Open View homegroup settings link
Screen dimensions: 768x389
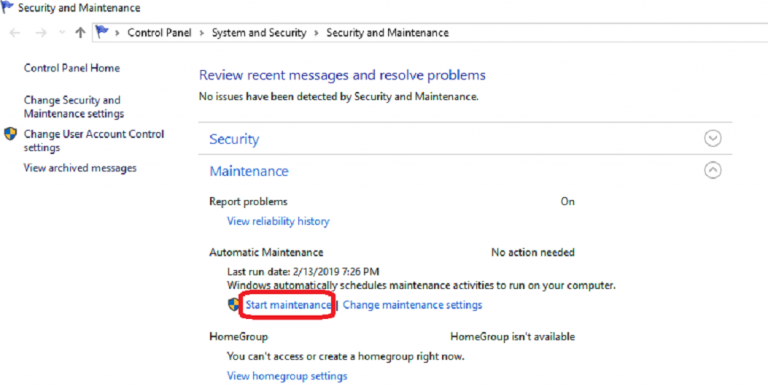287,376
